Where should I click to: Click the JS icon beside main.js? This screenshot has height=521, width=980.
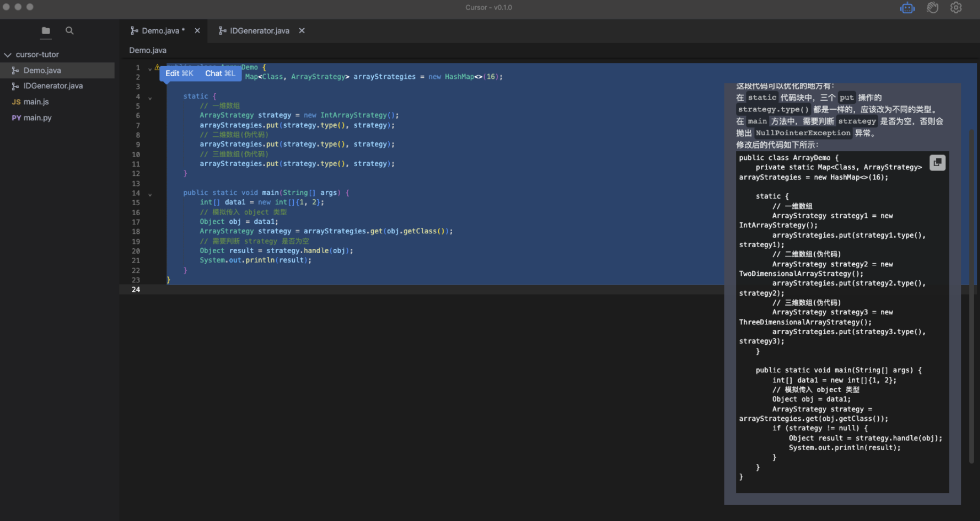[x=16, y=102]
